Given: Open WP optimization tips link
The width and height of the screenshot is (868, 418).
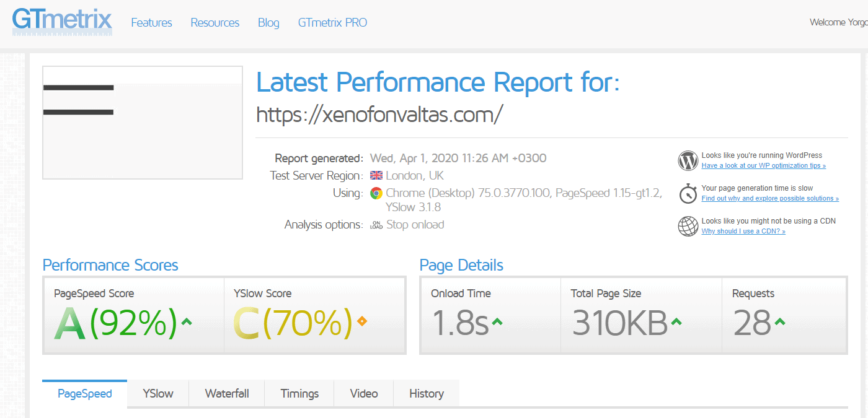Looking at the screenshot, I should click(764, 166).
